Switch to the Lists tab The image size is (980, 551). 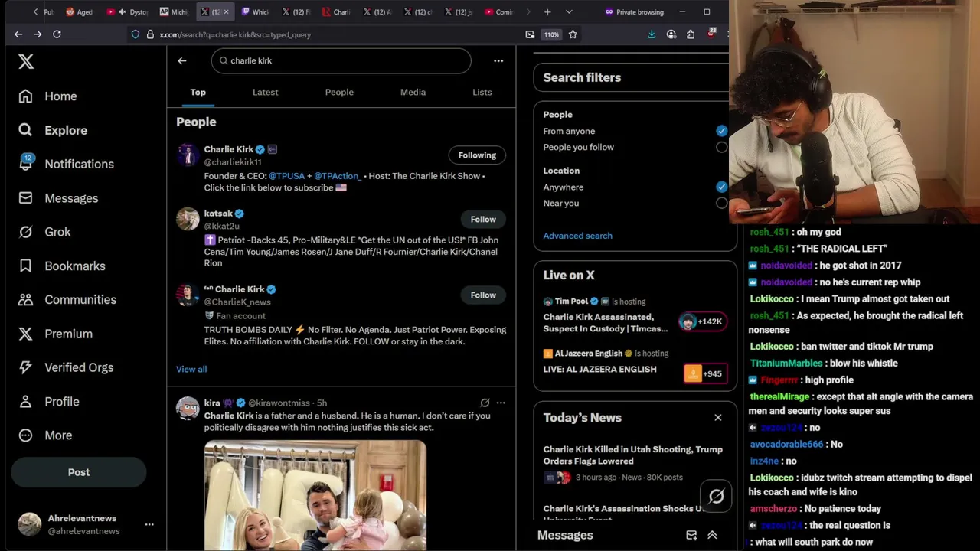482,92
